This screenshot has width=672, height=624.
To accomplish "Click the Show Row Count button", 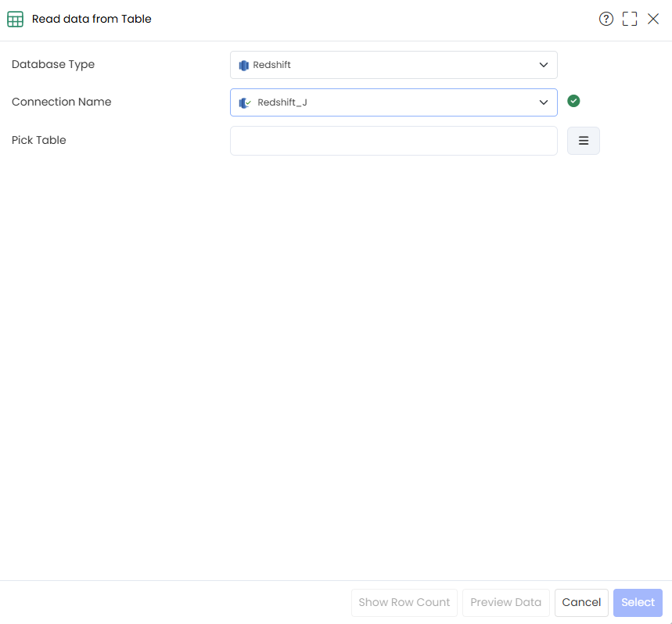I will [404, 603].
